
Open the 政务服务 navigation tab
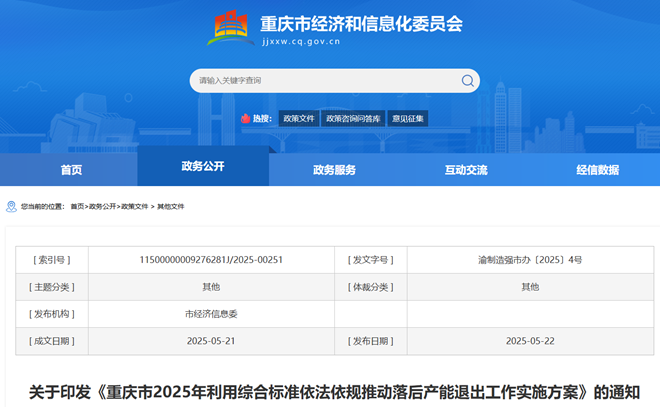click(334, 170)
